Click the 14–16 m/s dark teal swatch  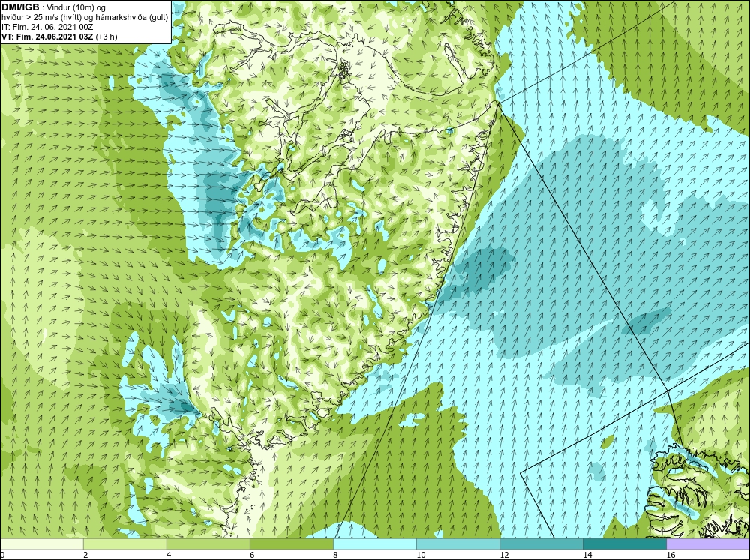tap(625, 544)
